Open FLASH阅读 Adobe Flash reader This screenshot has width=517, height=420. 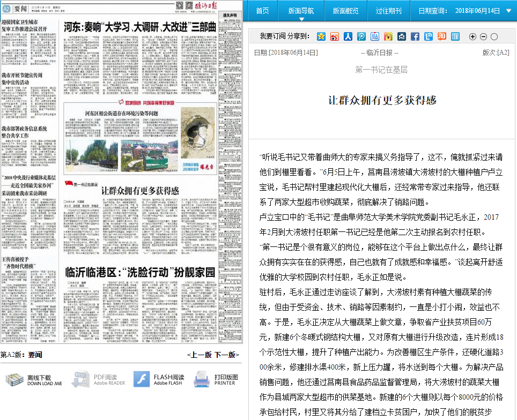click(x=159, y=379)
